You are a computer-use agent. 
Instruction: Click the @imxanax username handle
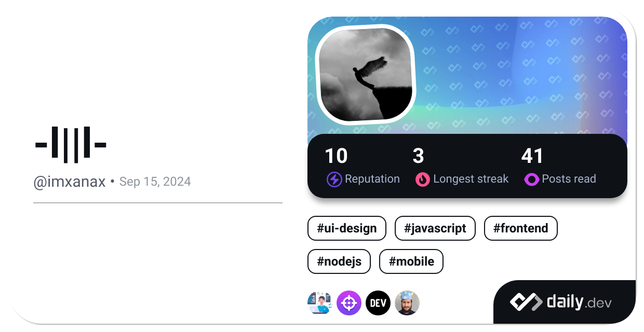tap(70, 182)
